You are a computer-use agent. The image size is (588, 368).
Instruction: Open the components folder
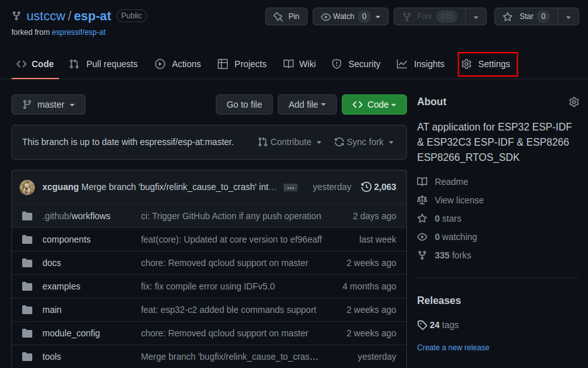click(66, 239)
